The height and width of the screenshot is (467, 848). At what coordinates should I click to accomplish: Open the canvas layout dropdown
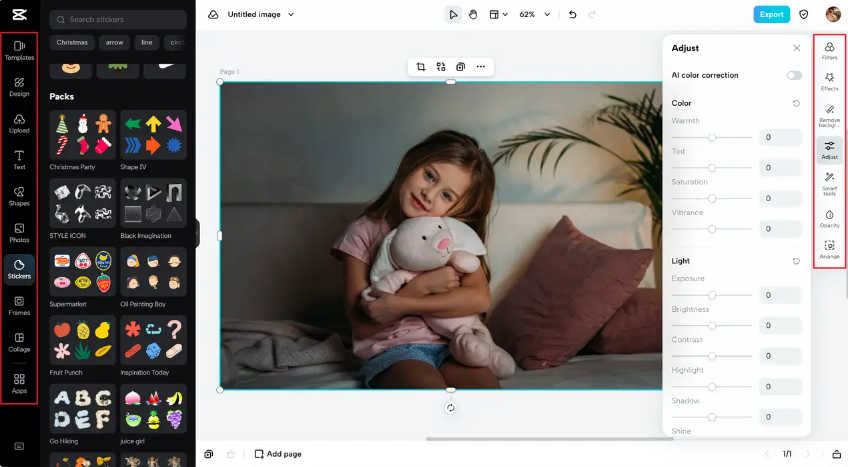point(498,15)
